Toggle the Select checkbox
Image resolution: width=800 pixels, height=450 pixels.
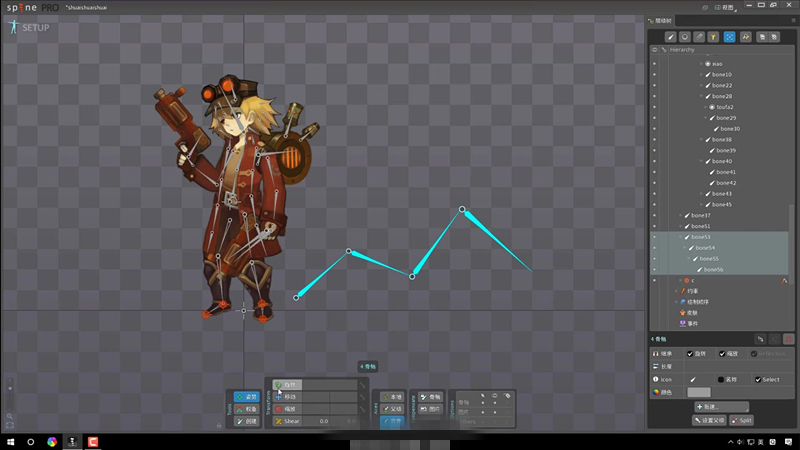(758, 379)
